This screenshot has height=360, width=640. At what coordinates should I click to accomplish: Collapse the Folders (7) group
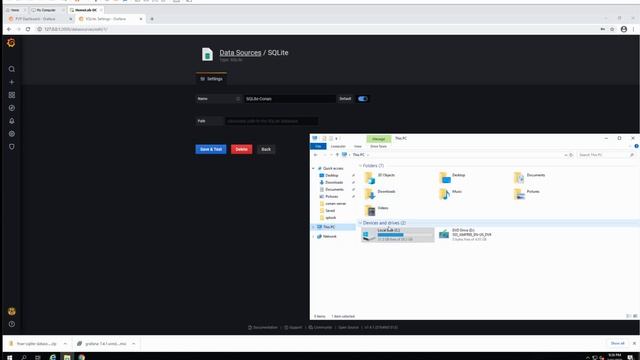click(360, 166)
